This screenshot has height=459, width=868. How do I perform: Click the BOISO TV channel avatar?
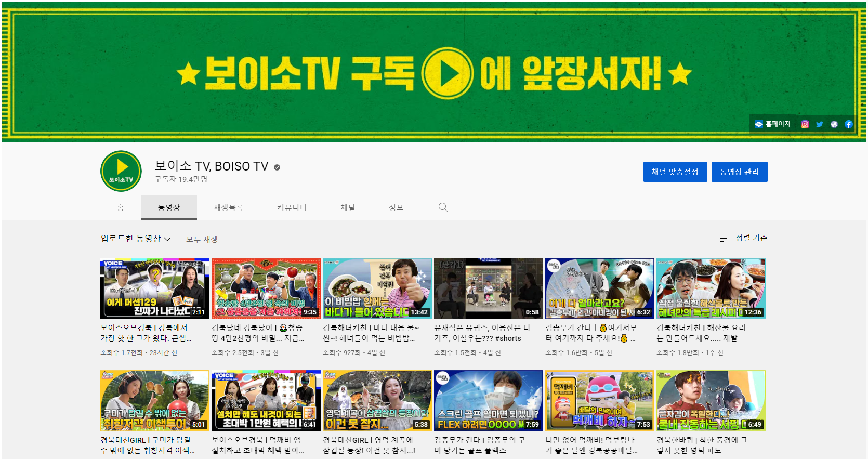coord(121,171)
